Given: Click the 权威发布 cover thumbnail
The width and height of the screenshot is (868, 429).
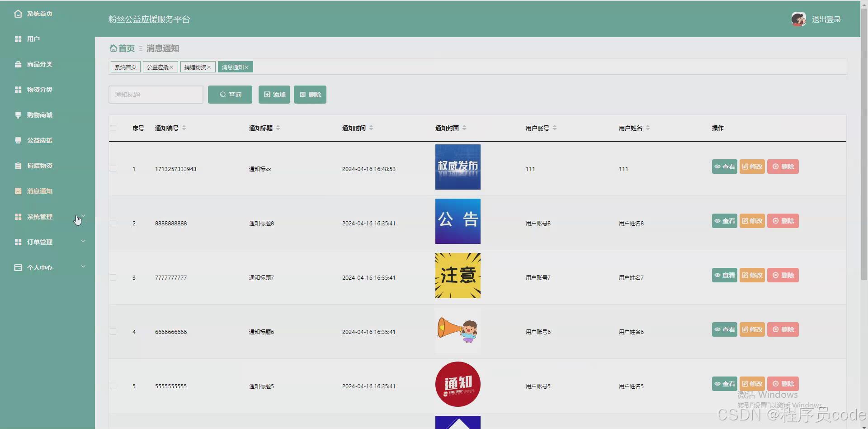Looking at the screenshot, I should pos(458,167).
